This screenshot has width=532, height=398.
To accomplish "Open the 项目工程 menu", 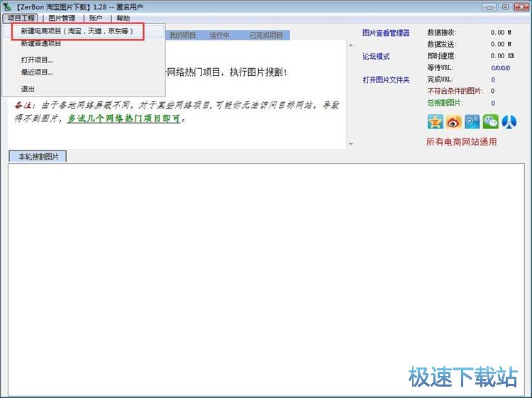I will 21,18.
